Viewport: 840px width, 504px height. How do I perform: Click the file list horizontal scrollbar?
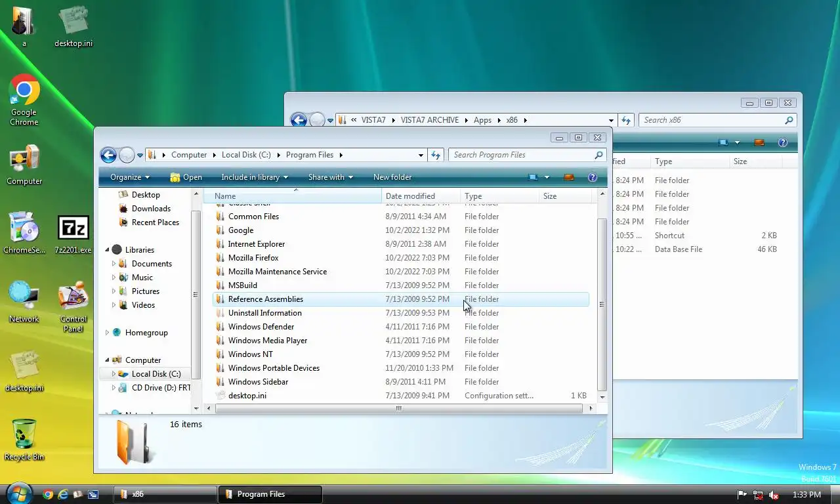[398, 408]
